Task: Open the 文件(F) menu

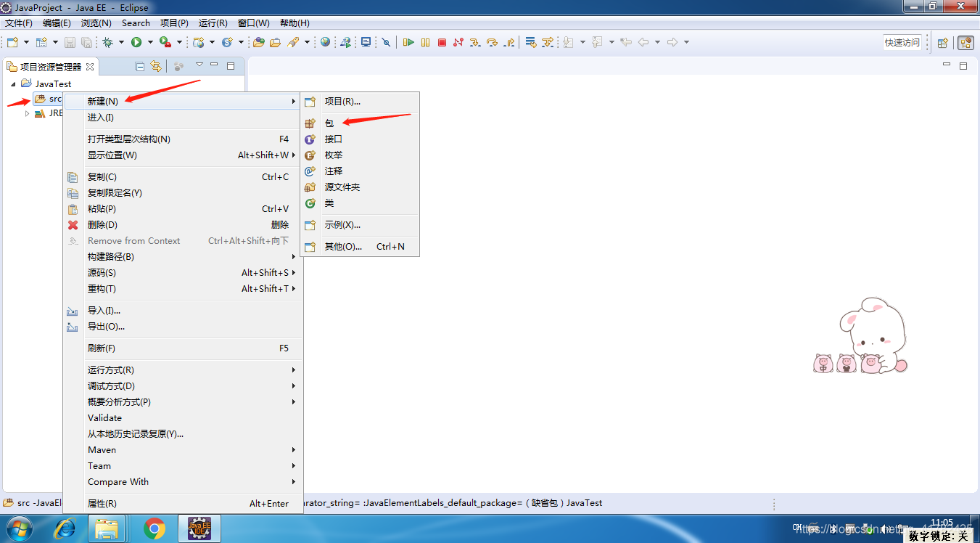Action: (x=19, y=23)
